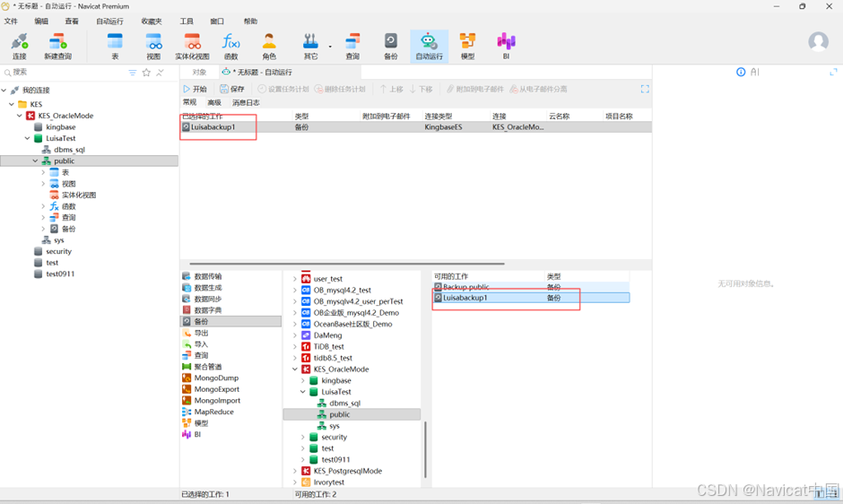Click the AI info icon in right panel
This screenshot has width=843, height=504.
[x=741, y=72]
